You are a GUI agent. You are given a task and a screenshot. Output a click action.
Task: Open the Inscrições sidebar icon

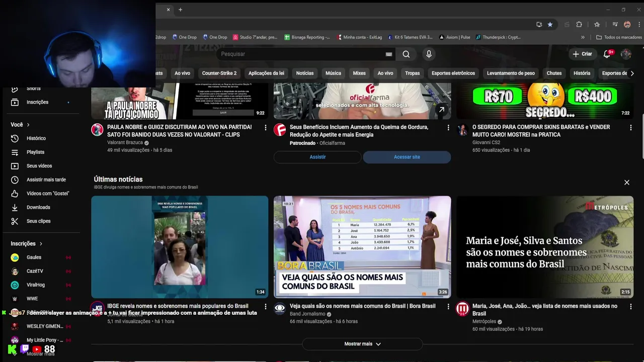(15, 102)
